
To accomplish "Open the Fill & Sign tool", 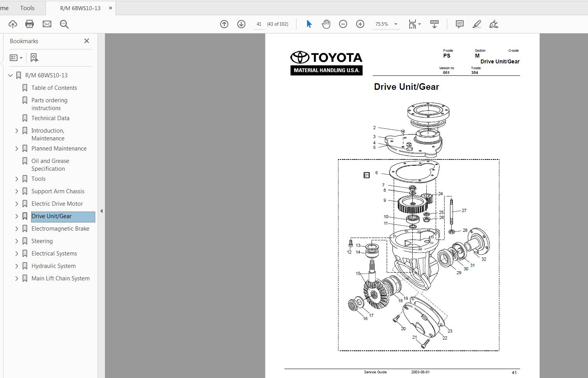I will (x=494, y=24).
